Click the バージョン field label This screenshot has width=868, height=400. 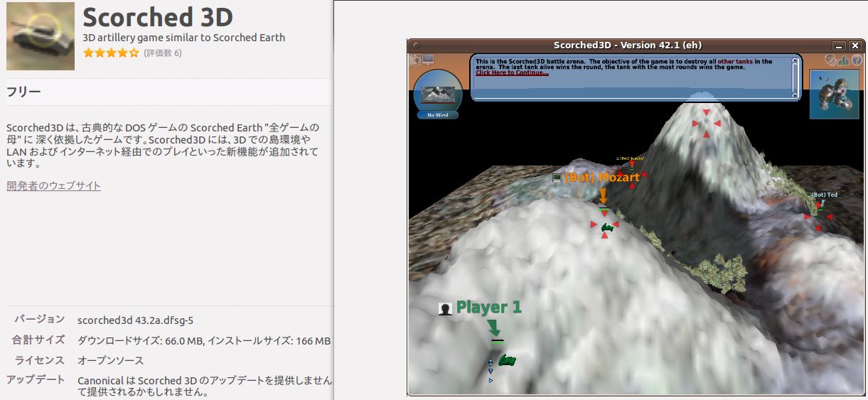(x=40, y=320)
